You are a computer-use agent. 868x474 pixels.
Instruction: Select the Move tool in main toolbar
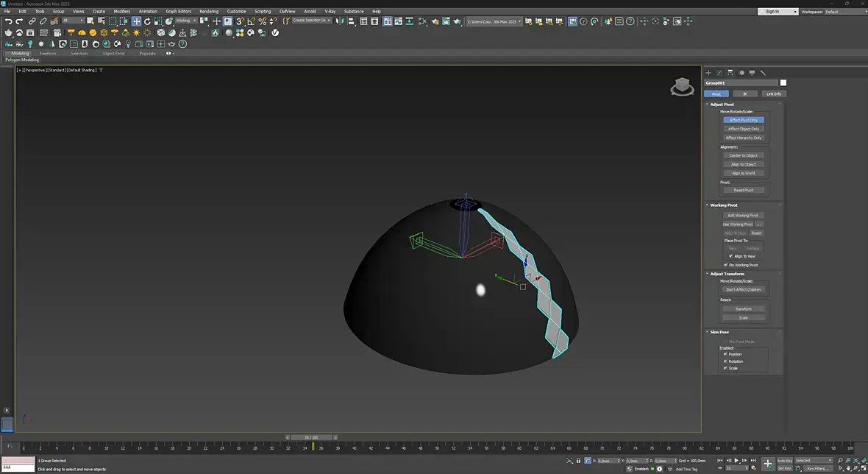tap(137, 21)
